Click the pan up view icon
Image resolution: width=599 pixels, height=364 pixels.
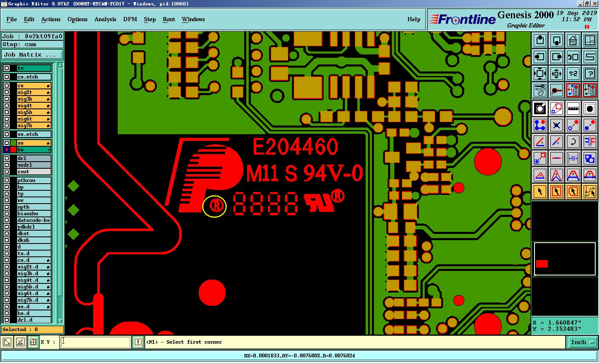click(540, 41)
